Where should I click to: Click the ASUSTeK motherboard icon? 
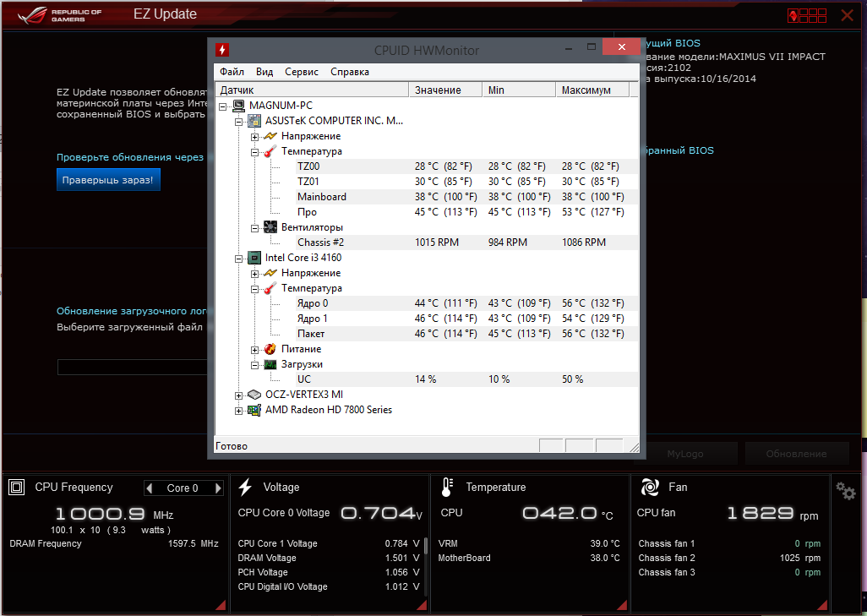click(254, 121)
